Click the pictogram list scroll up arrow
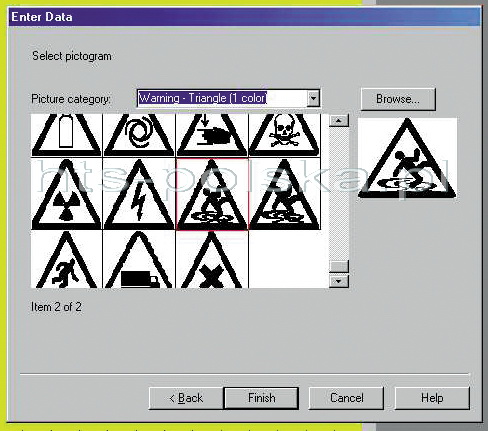This screenshot has width=488, height=431. [339, 120]
